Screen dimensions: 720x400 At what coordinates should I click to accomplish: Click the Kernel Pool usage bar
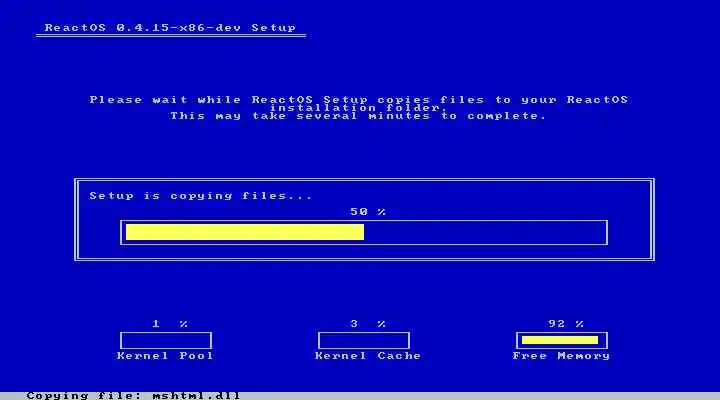click(x=166, y=341)
